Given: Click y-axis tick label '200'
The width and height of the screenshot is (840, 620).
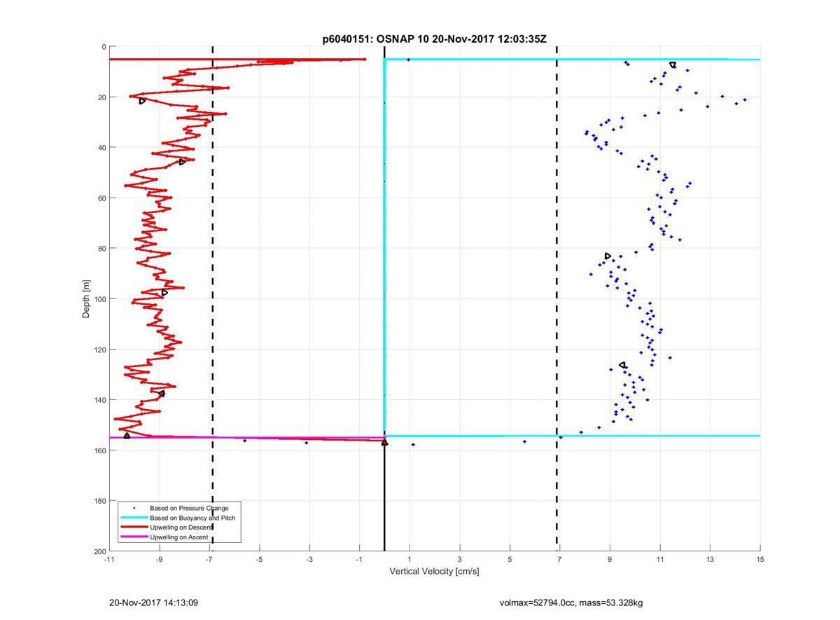Looking at the screenshot, I should click(x=99, y=551).
